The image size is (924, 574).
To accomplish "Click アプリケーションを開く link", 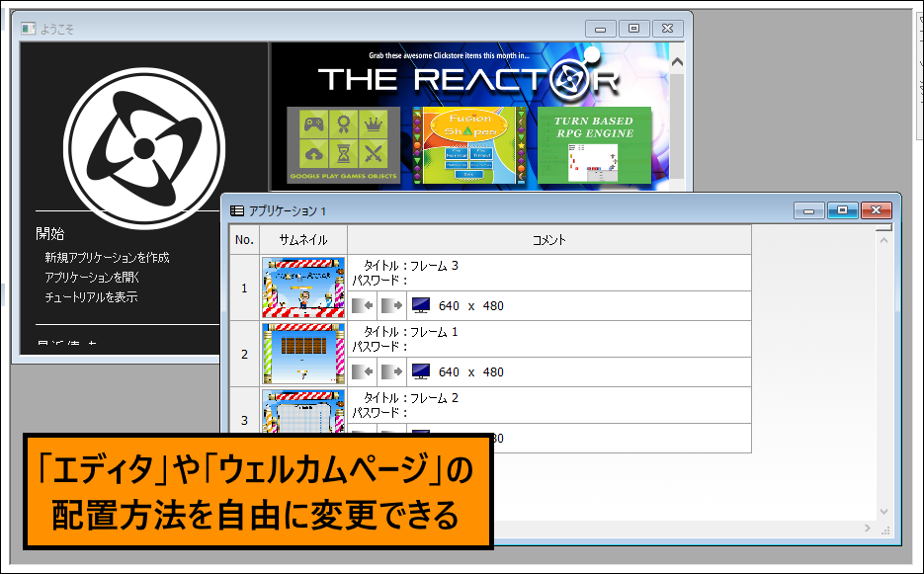I will click(x=91, y=278).
